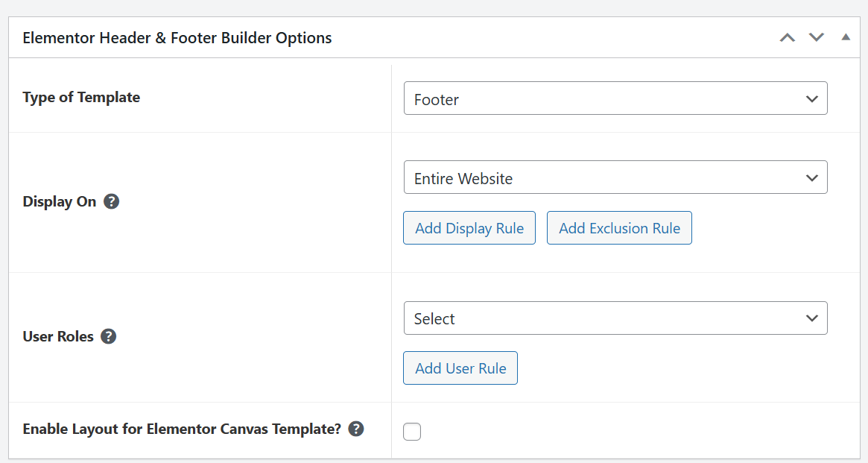Show help for Elementor Canvas Template option
Image resolution: width=868 pixels, height=463 pixels.
coord(356,429)
